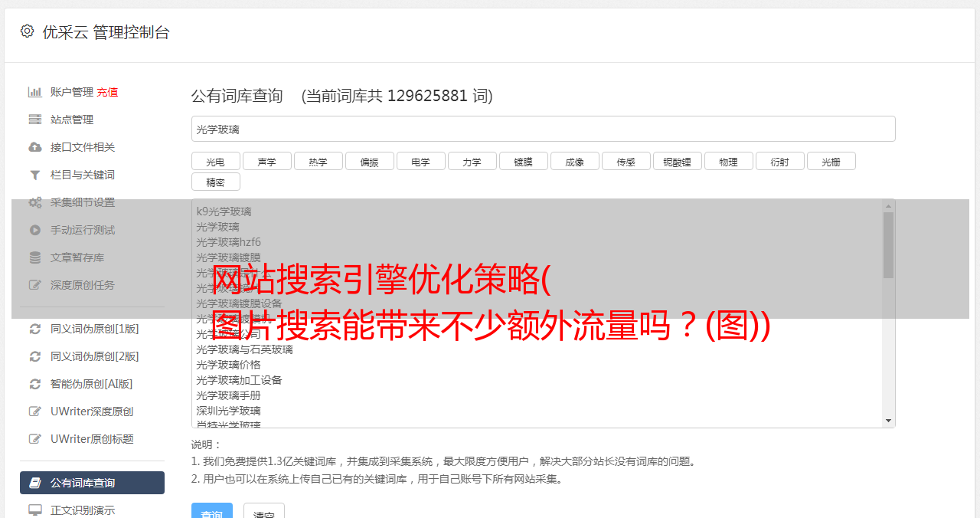Click the refresh icon beside 同义词伪原创[1版]
980x518 pixels.
click(35, 329)
